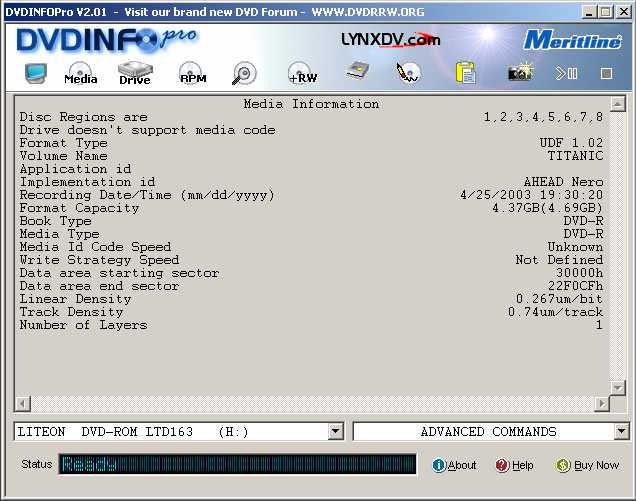This screenshot has height=501, width=636.
Task: Click the drive tray eject icon
Action: 357,71
